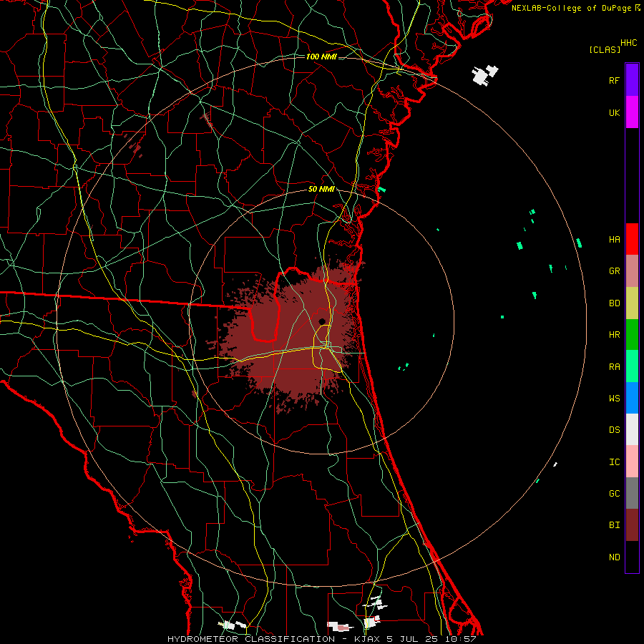Click the RF legend label
644x644 pixels.
pyautogui.click(x=614, y=80)
